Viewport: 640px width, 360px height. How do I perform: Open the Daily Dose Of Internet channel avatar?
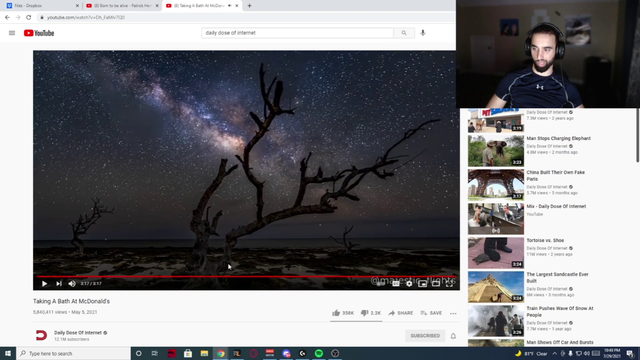[41, 336]
